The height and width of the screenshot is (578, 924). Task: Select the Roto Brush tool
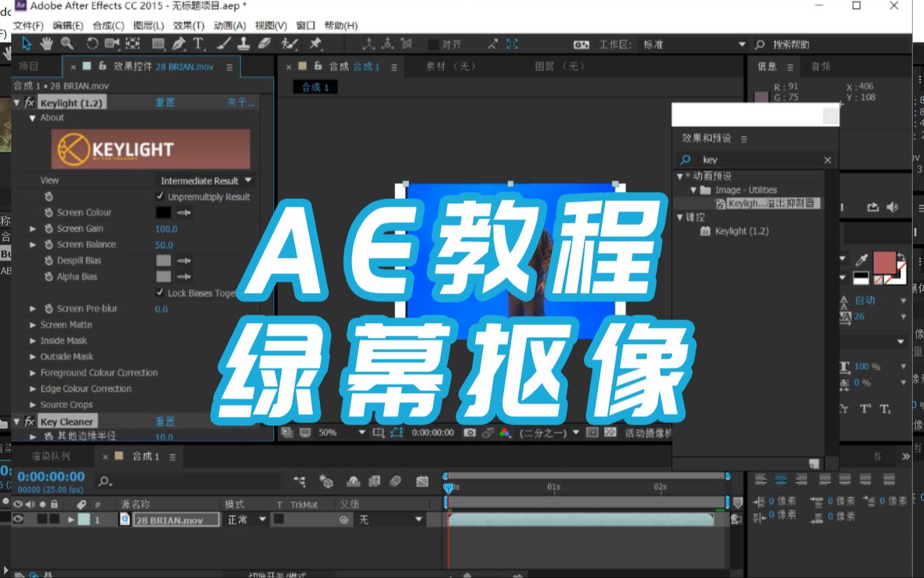click(x=289, y=43)
